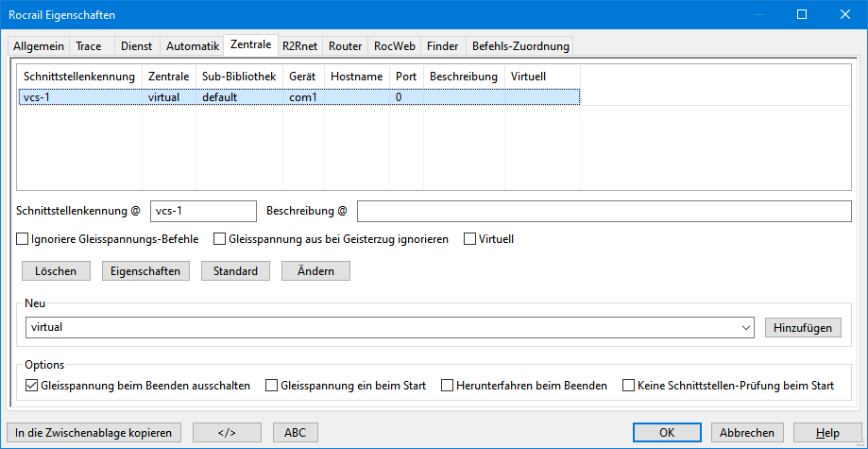Switch to the RocWeb tab
The image size is (868, 449).
click(394, 45)
